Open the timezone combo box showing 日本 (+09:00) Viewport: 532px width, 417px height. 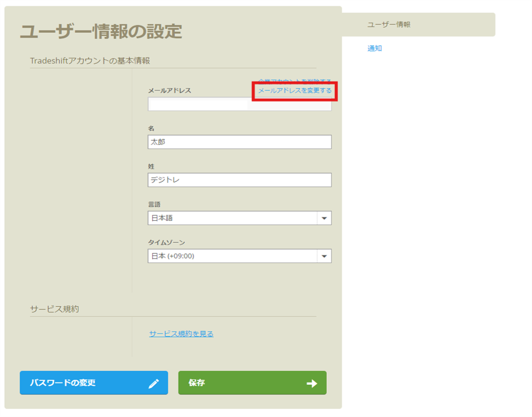233,256
